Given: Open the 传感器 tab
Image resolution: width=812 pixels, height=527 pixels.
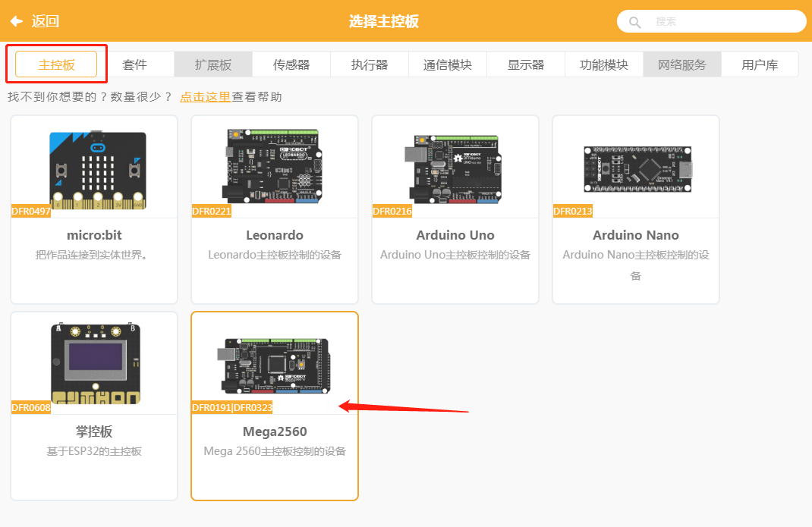Looking at the screenshot, I should point(291,64).
